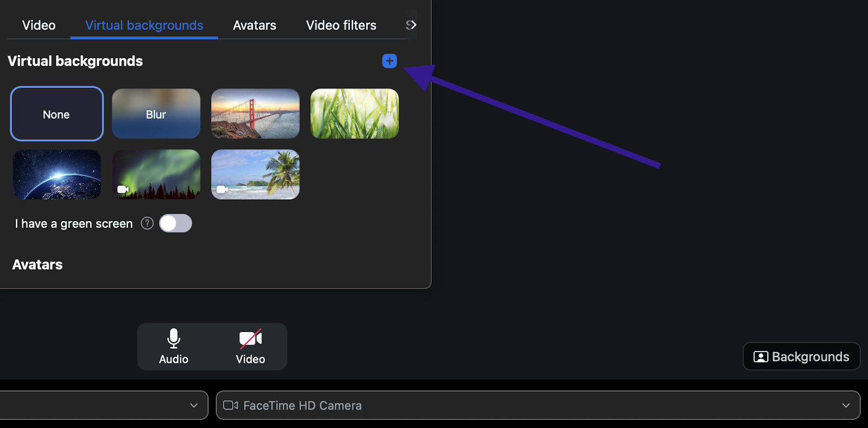Click the Backgrounds button
This screenshot has width=868, height=428.
801,356
